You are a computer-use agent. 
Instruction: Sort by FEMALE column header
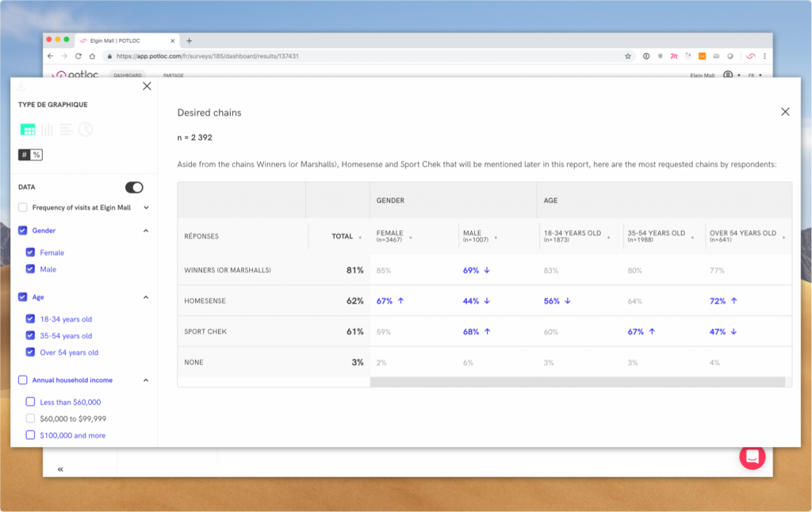[x=394, y=236]
